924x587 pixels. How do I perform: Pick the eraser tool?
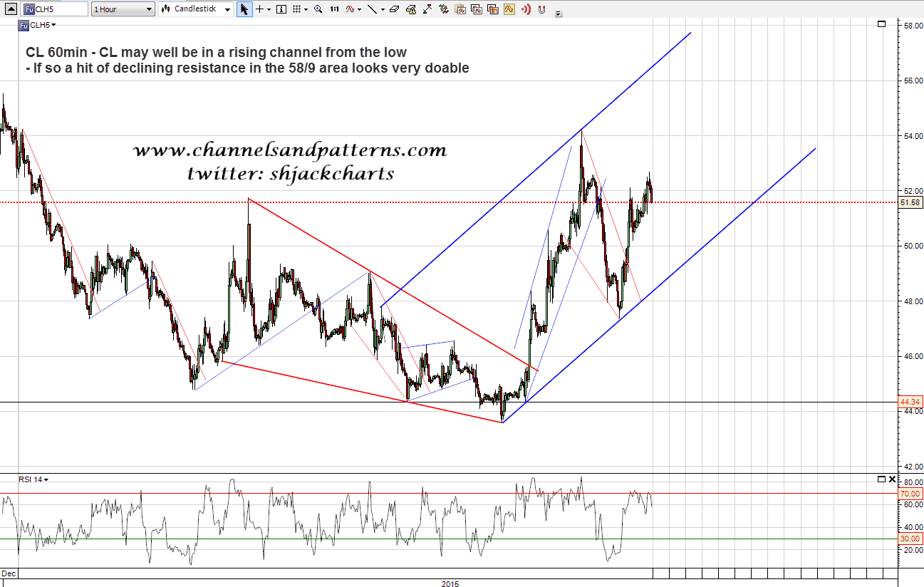394,9
